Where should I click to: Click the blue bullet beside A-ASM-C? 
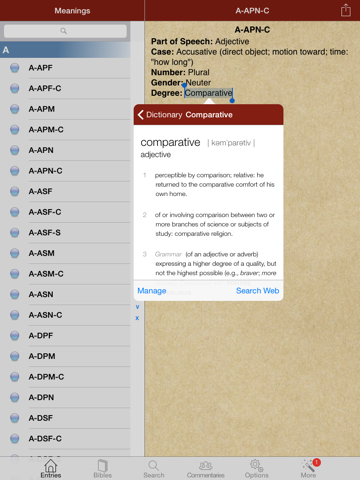[x=15, y=274]
